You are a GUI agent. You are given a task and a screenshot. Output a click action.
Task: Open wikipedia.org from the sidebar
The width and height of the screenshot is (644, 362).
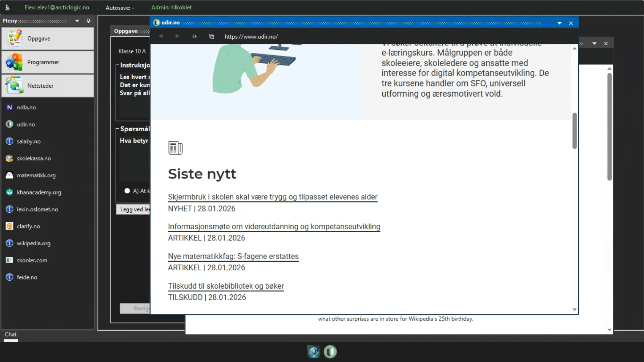click(x=33, y=243)
